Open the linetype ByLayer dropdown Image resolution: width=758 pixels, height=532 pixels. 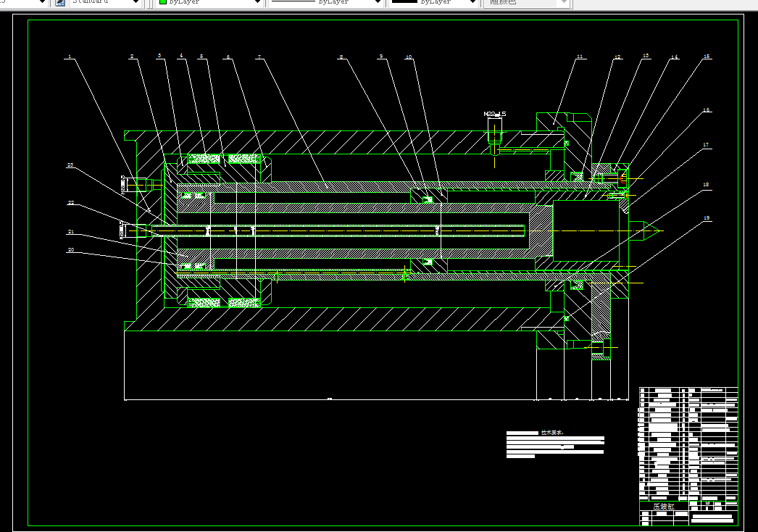pos(377,3)
